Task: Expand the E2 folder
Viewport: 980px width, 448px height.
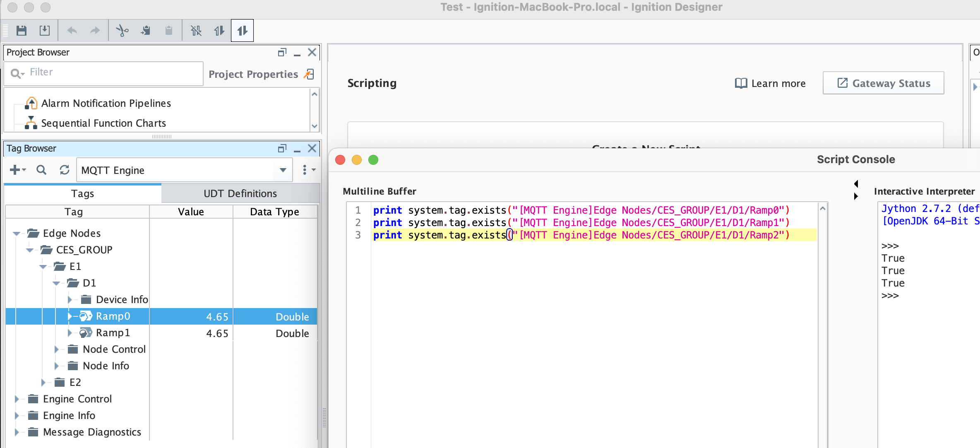Action: coord(43,383)
